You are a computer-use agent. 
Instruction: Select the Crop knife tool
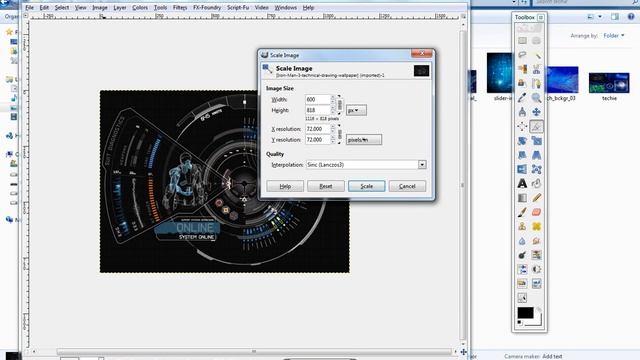point(536,127)
